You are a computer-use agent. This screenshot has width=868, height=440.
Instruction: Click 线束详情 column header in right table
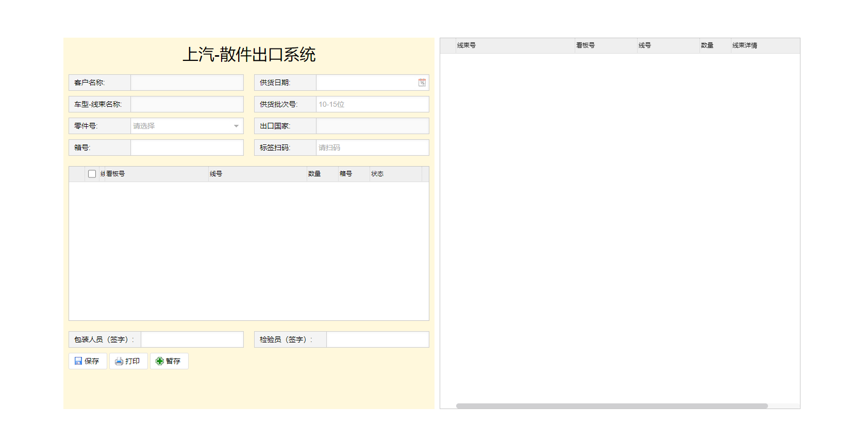765,45
